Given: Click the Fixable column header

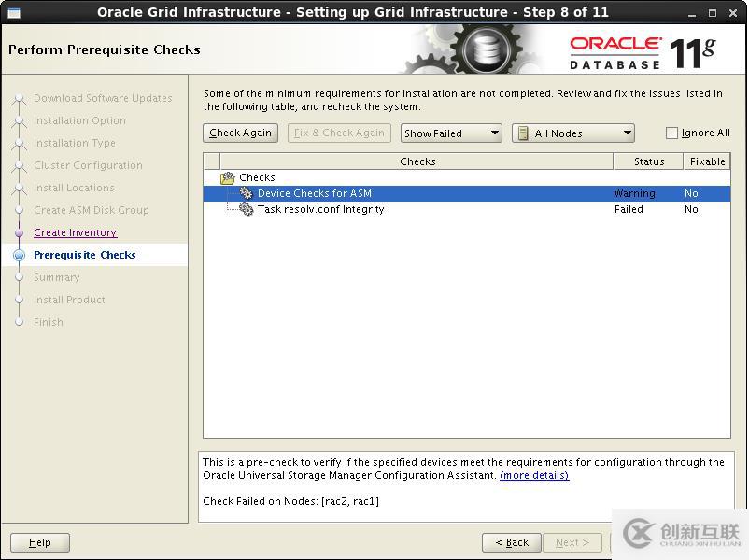Looking at the screenshot, I should (x=707, y=161).
